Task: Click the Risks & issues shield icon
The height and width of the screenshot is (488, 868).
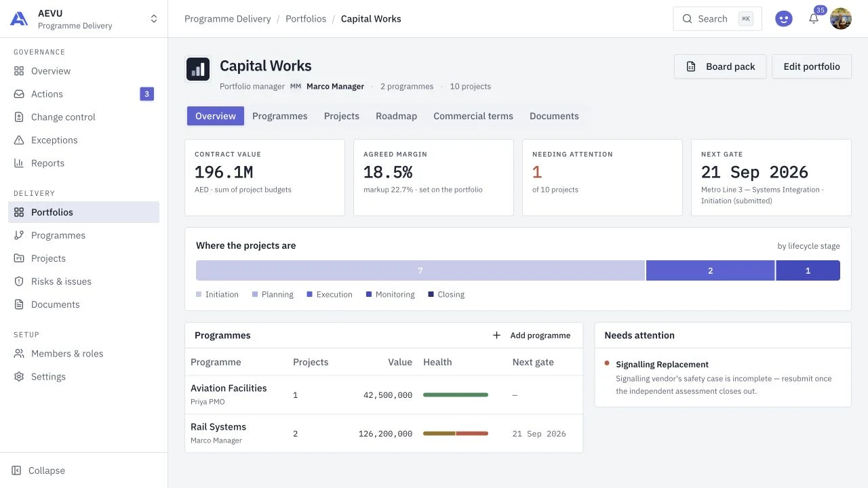Action: [x=19, y=281]
